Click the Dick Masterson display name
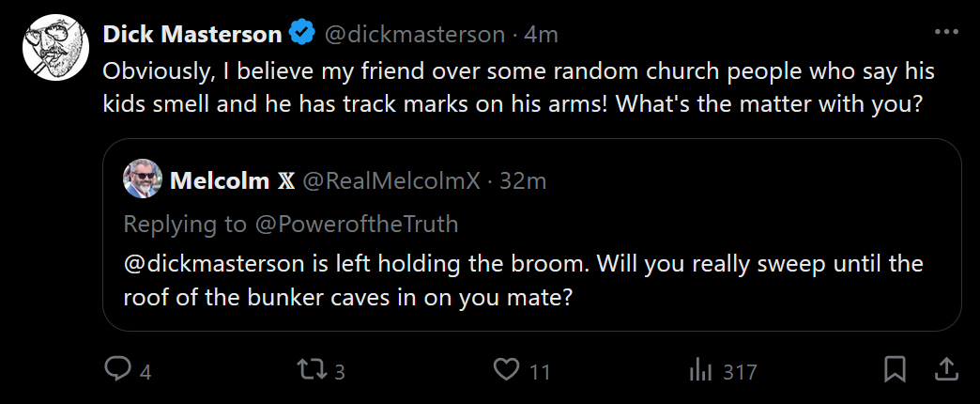The image size is (980, 404). point(192,34)
